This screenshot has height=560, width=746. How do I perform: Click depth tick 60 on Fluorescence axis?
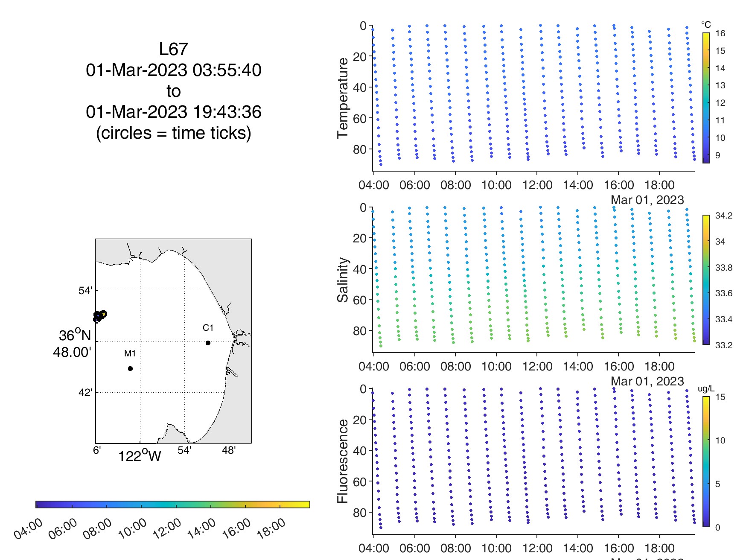coord(360,482)
